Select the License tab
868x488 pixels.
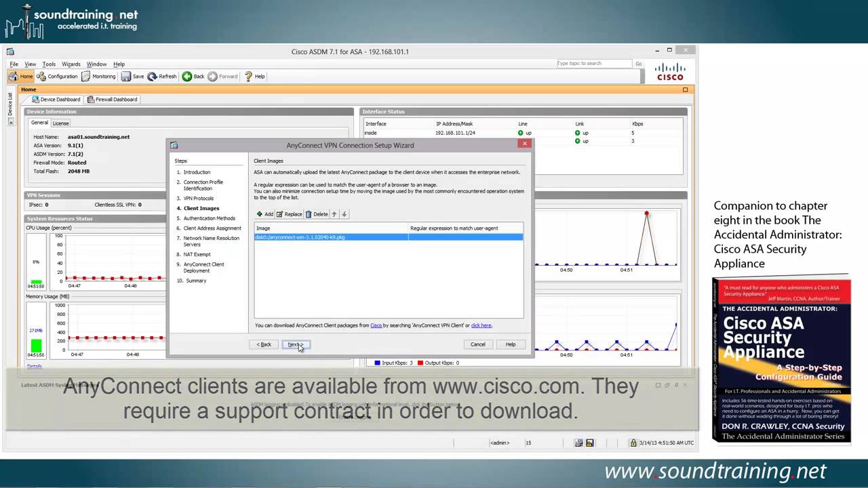pyautogui.click(x=61, y=123)
